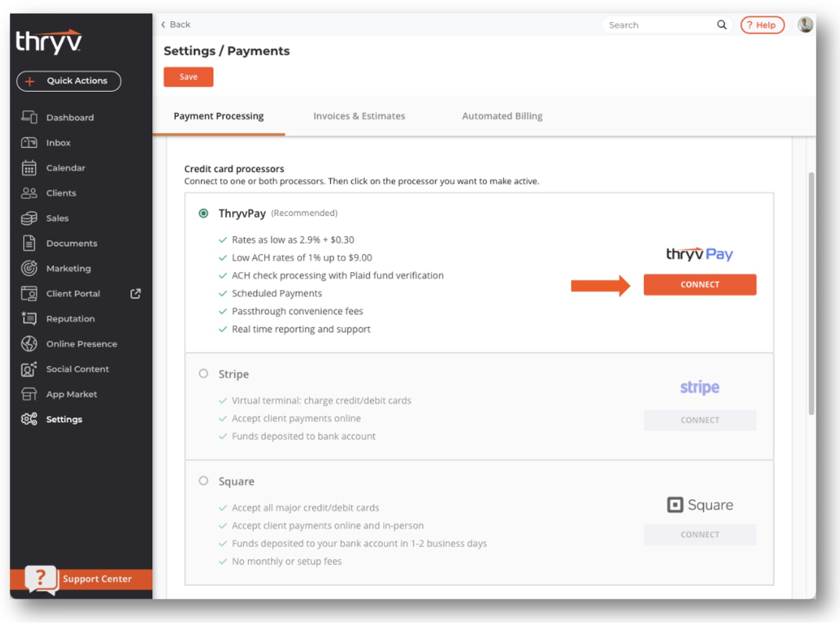The width and height of the screenshot is (840, 625).
Task: Click the ThryvPay logo
Action: (x=700, y=254)
